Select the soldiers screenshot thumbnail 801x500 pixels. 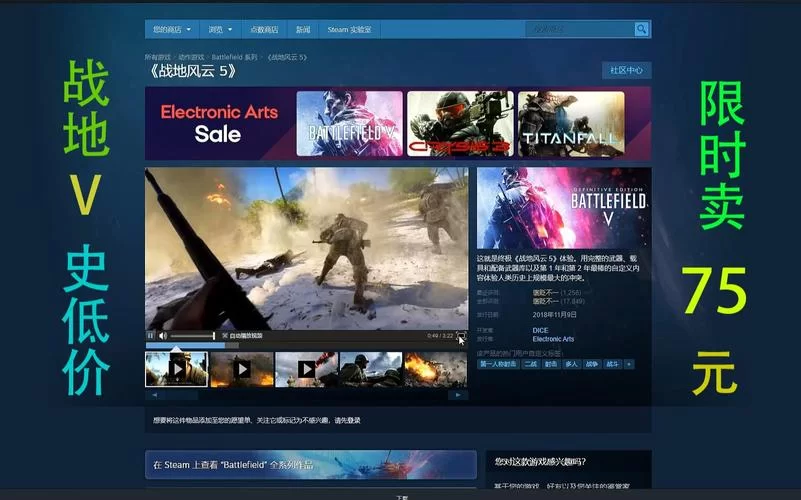[371, 369]
